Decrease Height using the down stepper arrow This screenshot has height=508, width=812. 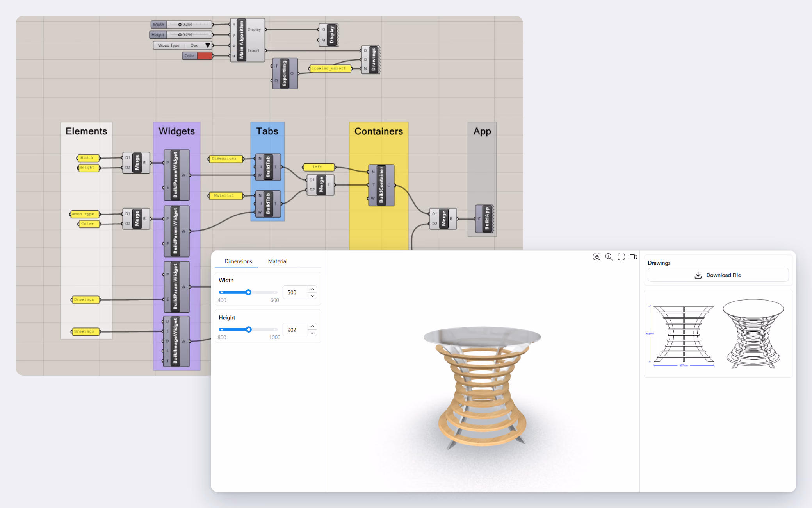pyautogui.click(x=312, y=333)
